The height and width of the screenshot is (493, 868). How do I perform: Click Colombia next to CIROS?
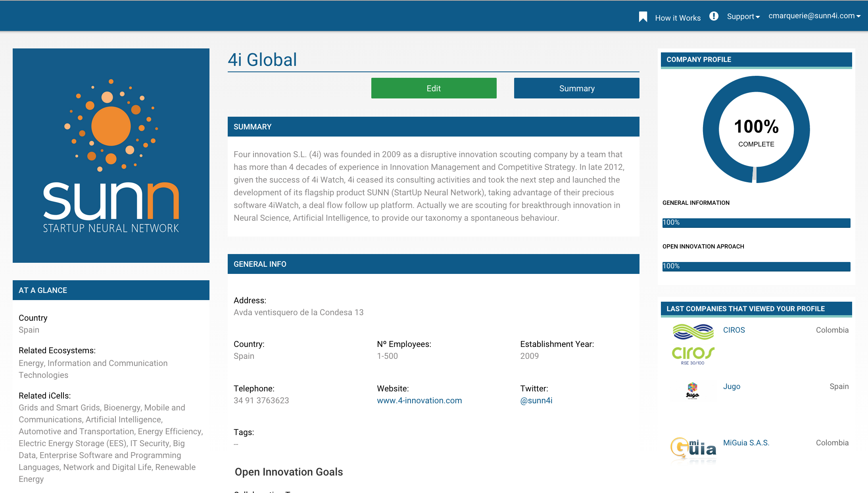(x=832, y=330)
